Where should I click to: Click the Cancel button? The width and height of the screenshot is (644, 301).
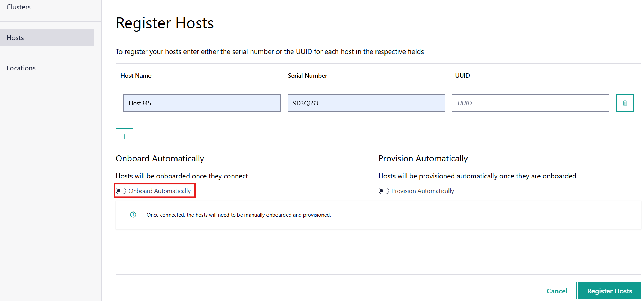(x=557, y=291)
